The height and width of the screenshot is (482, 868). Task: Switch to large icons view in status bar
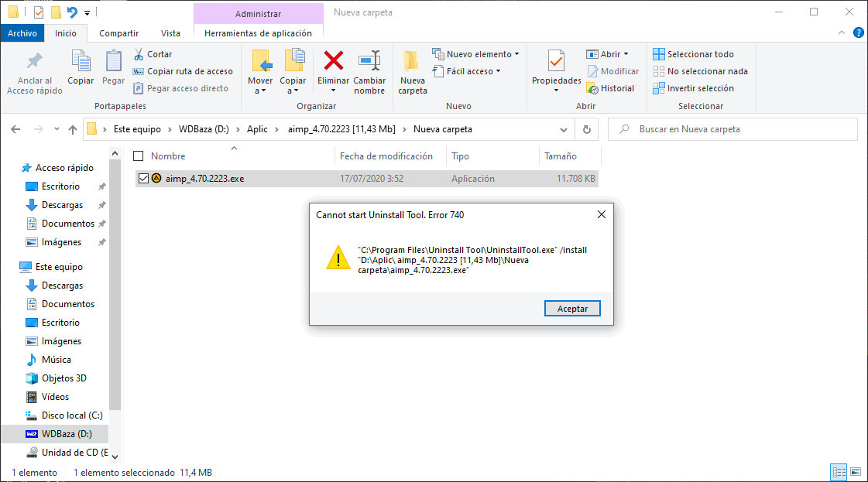click(x=856, y=472)
